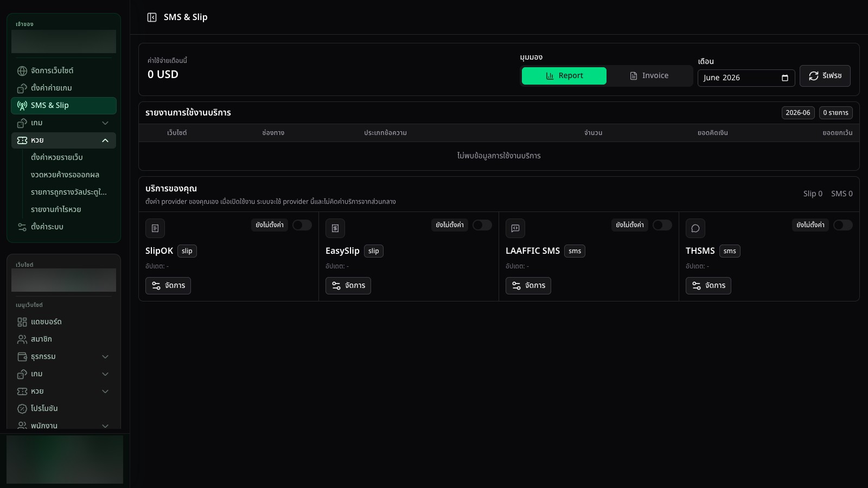Collapse sidebar with the panel icon

tap(152, 17)
